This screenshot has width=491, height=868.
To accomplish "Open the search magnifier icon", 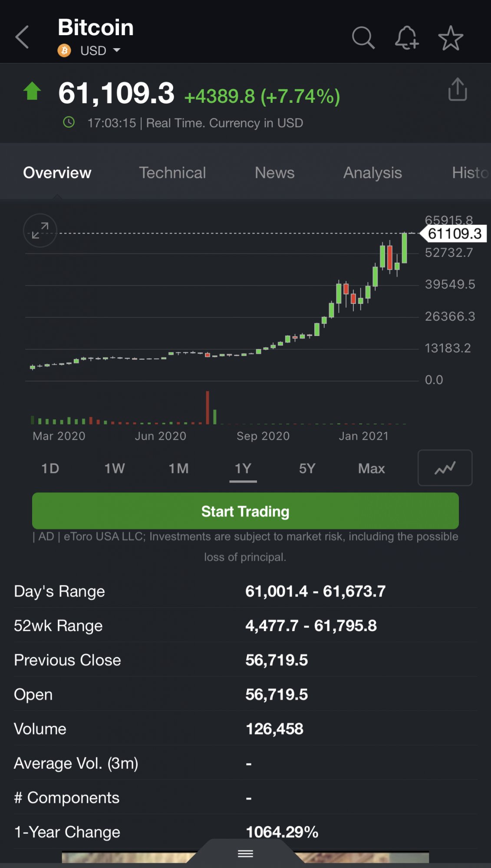I will click(363, 38).
